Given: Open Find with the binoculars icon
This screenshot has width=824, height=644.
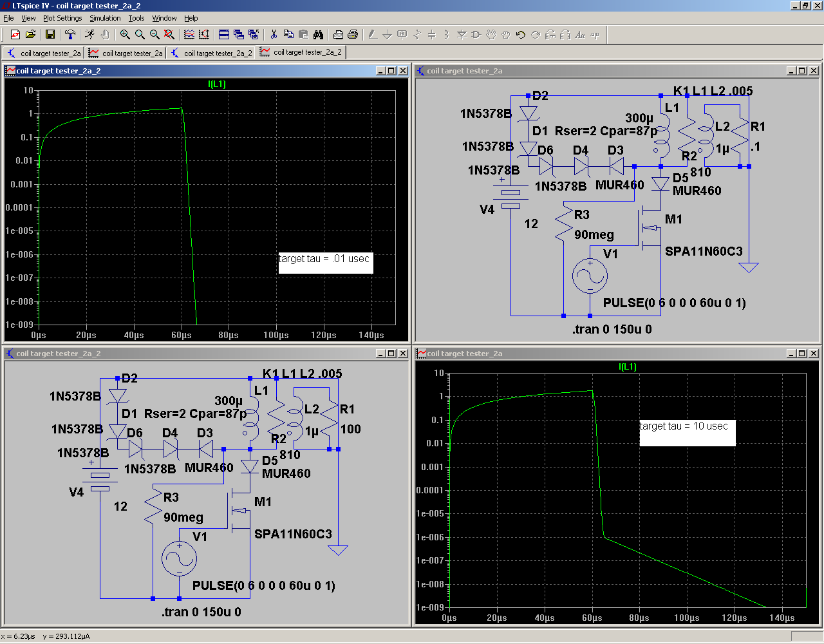Looking at the screenshot, I should (318, 35).
